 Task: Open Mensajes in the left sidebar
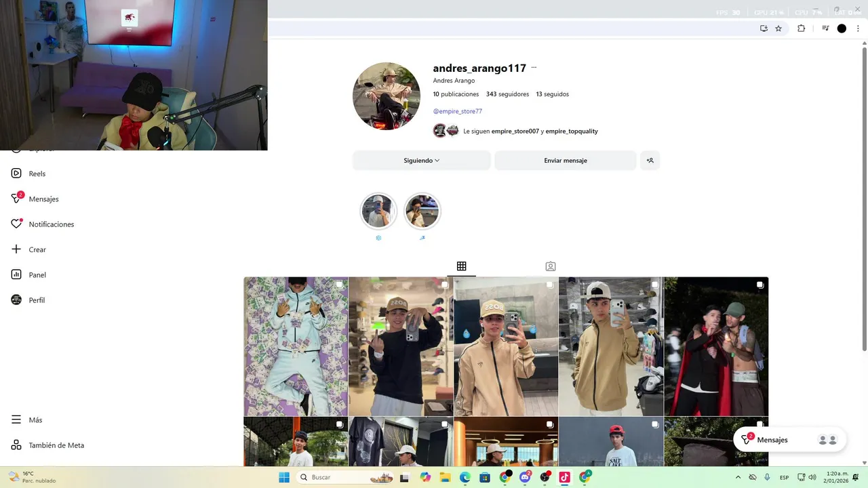(x=35, y=199)
